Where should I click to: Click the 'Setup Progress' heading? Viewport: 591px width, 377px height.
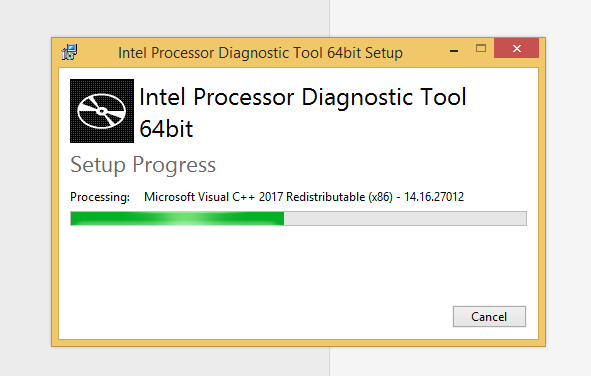click(143, 165)
